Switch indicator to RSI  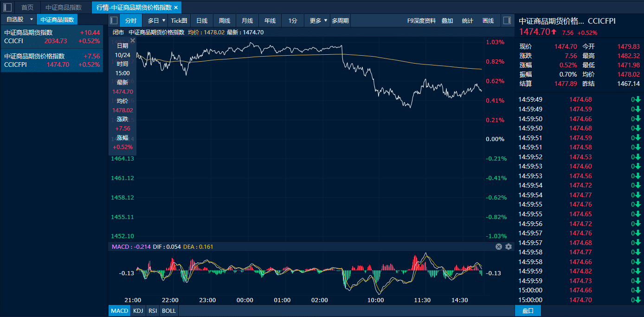[152, 311]
